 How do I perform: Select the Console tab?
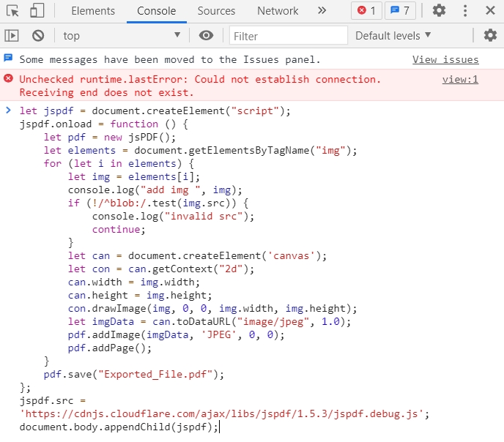(x=157, y=11)
